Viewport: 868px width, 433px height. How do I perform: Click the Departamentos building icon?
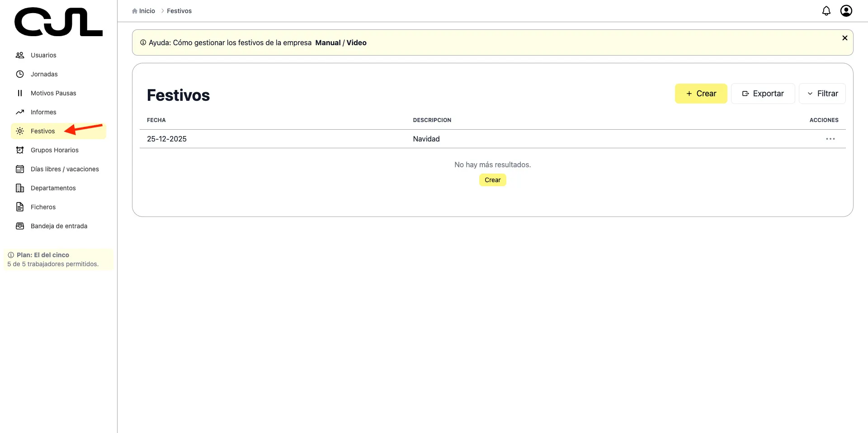20,188
